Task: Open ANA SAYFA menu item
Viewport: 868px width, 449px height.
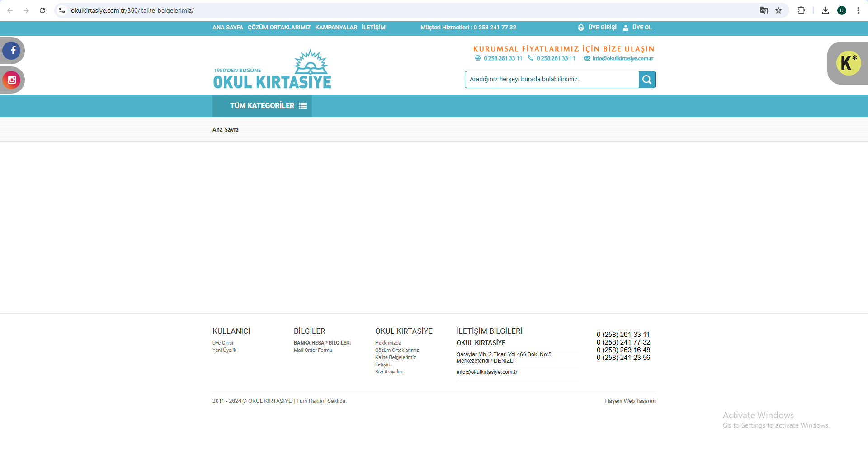Action: coord(228,28)
